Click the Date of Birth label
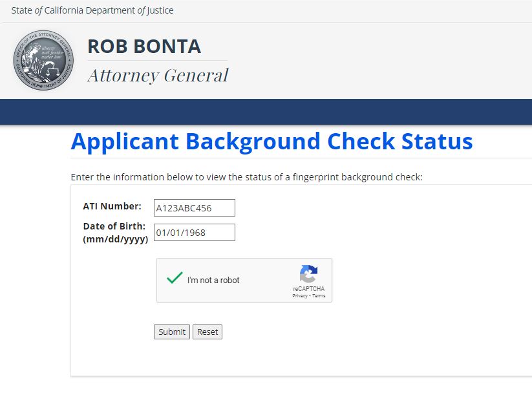 click(114, 226)
